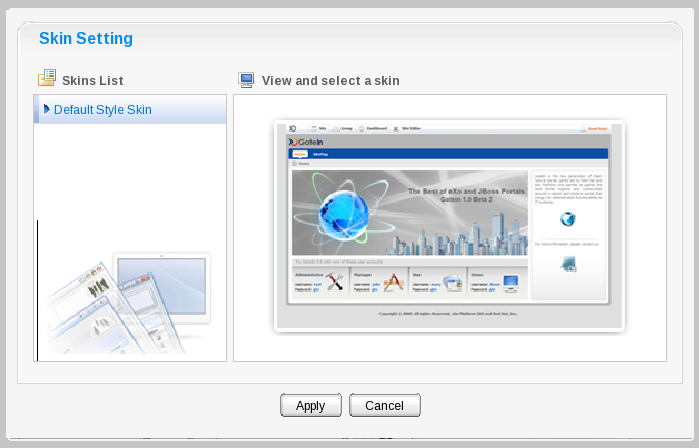Click the Manager icon in the preview

(392, 283)
